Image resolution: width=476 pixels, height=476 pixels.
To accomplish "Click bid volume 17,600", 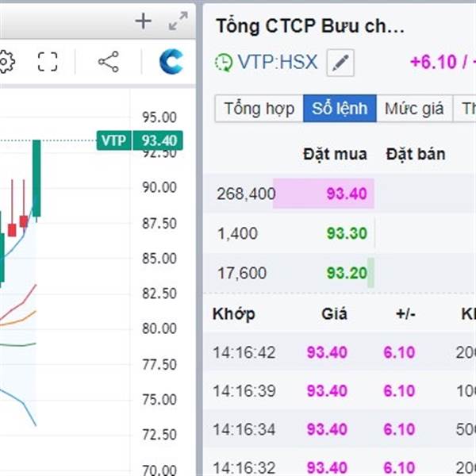I will pos(242,273).
